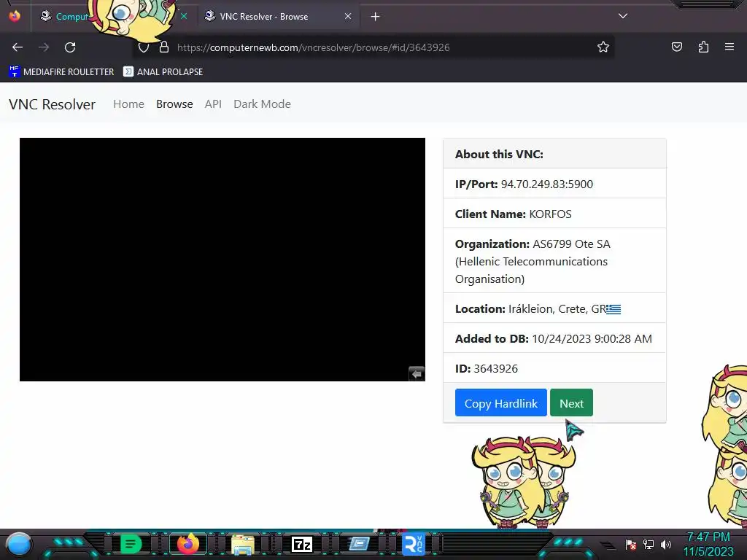The image size is (747, 560).
Task: Toggle Dark Mode in the navbar
Action: click(262, 104)
